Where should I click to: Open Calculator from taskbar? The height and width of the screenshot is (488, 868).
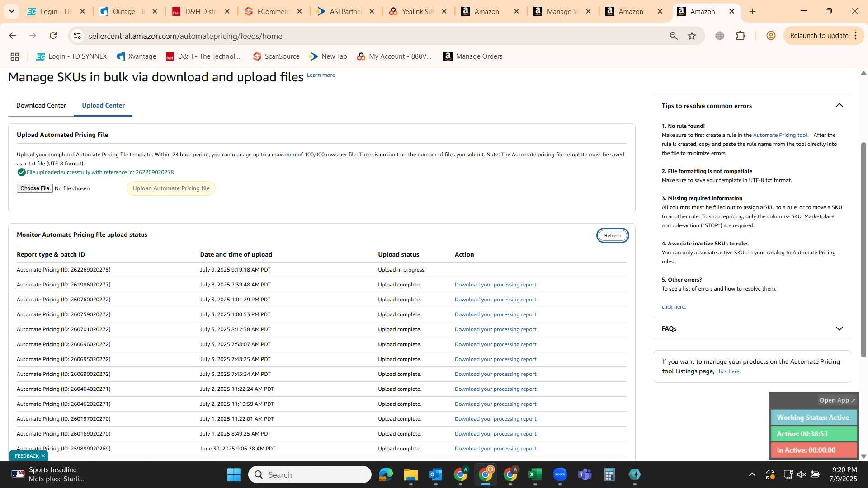tap(609, 474)
